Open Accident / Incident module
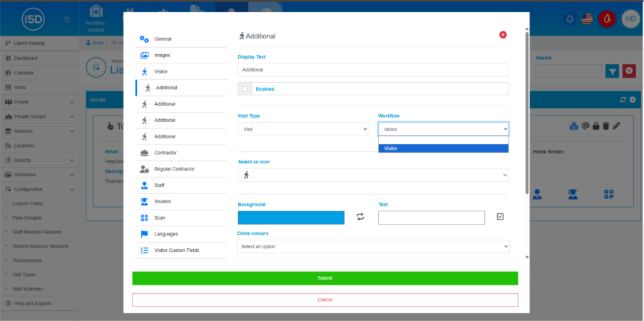This screenshot has width=644, height=321. (96, 19)
